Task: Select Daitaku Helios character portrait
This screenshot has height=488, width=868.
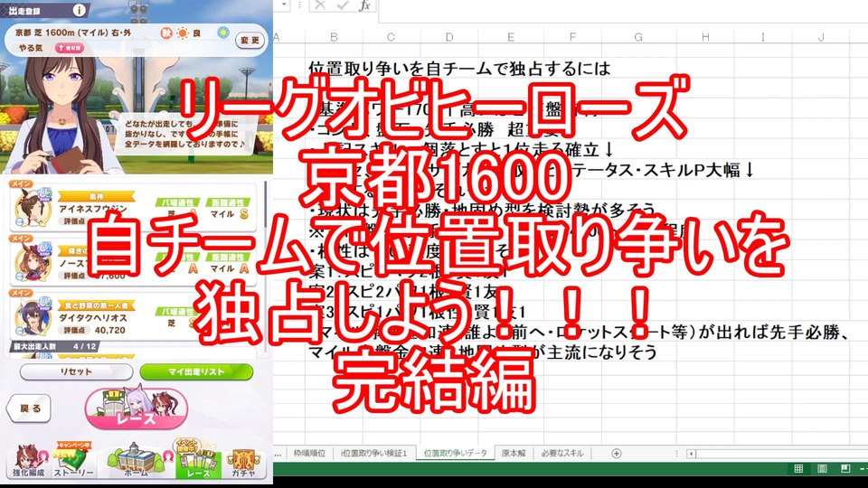Action: click(33, 316)
